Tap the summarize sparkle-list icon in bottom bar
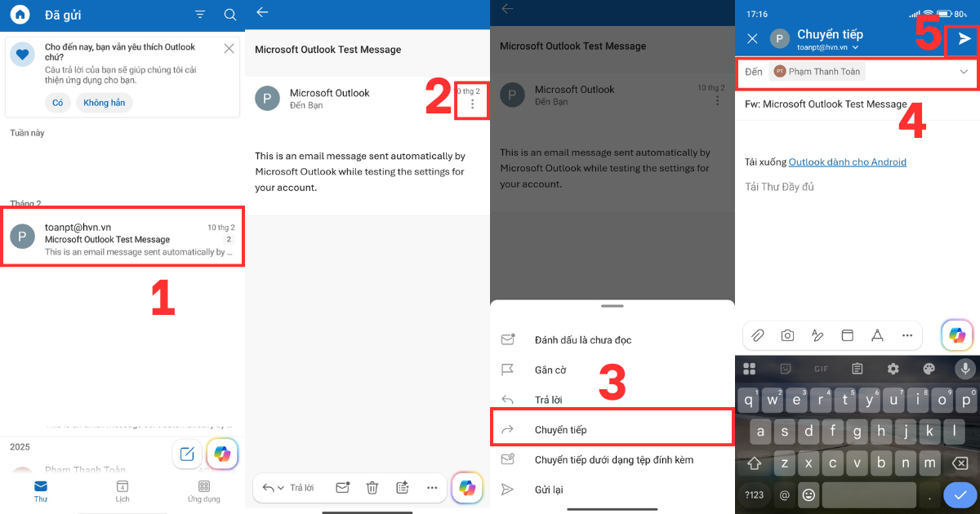980x514 pixels. click(402, 488)
